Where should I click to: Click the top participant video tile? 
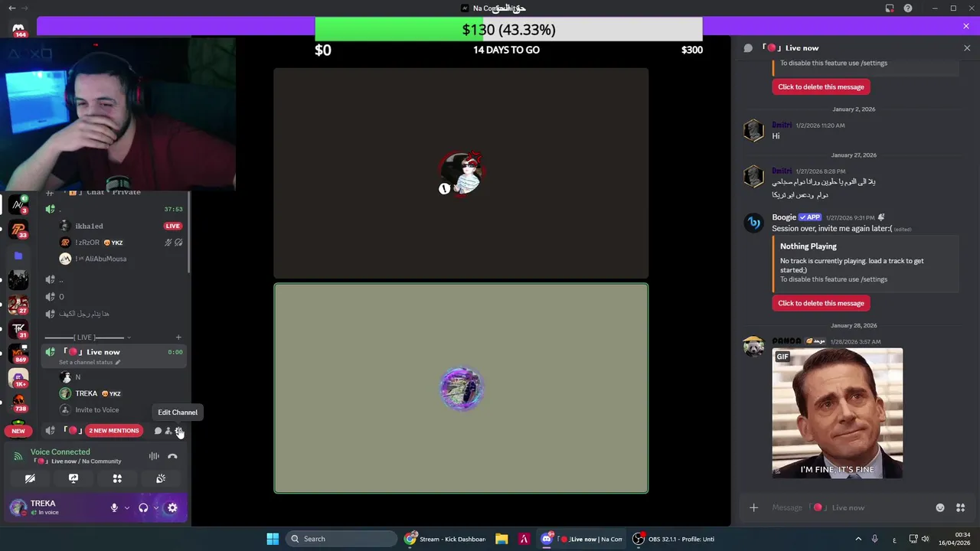pyautogui.click(x=461, y=173)
